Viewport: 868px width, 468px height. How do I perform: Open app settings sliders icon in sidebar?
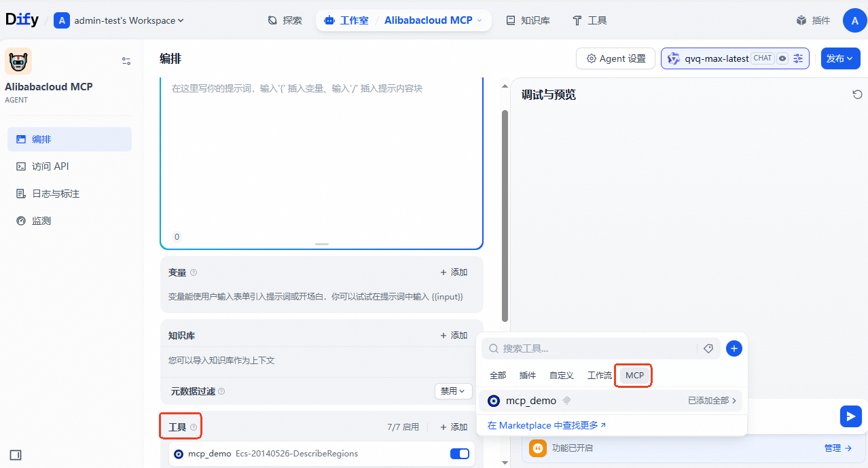126,61
